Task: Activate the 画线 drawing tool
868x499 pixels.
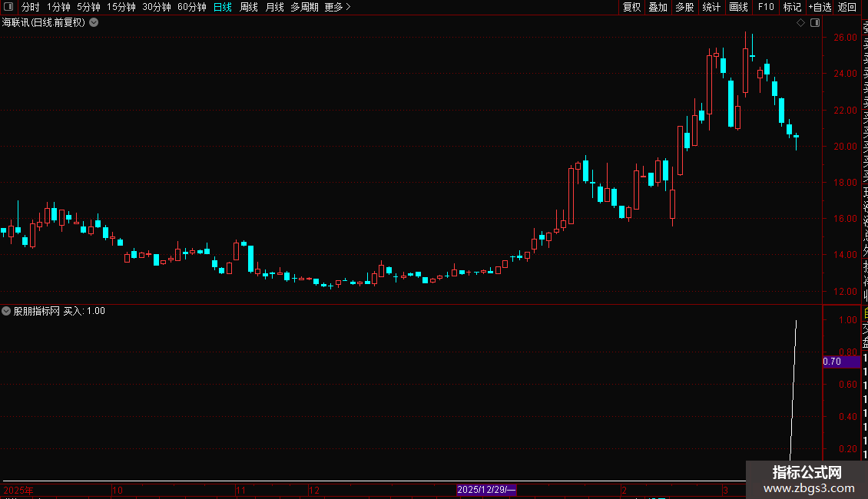Action: (738, 7)
